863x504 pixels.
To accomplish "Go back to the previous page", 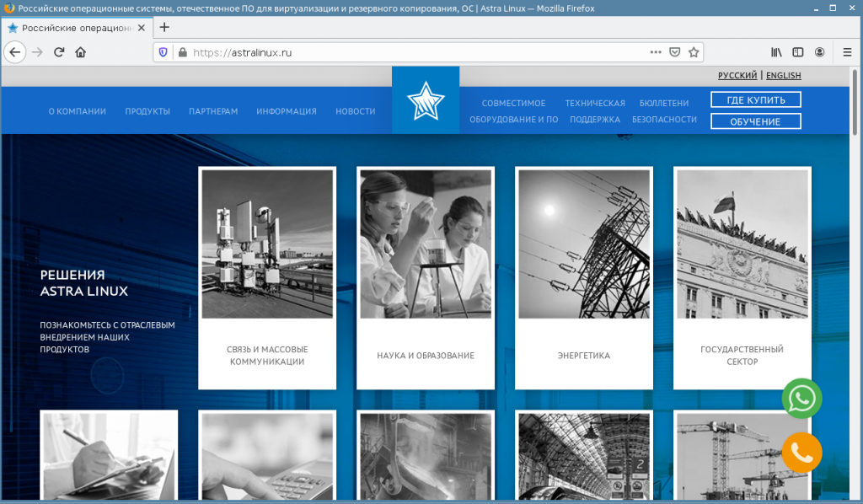I will pyautogui.click(x=15, y=52).
